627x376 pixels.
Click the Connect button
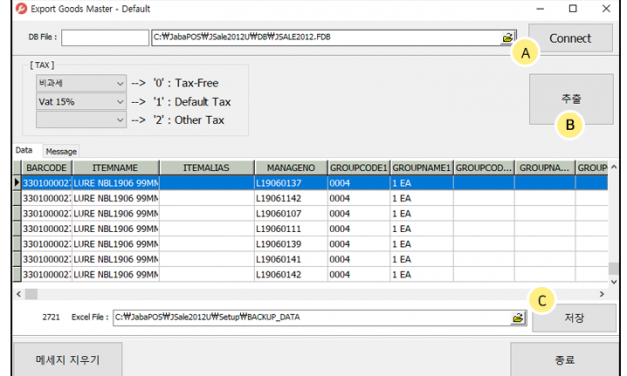tap(570, 38)
